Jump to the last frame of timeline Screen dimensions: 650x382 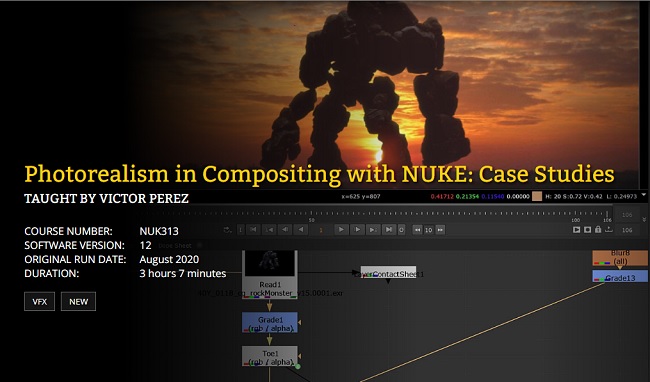389,230
